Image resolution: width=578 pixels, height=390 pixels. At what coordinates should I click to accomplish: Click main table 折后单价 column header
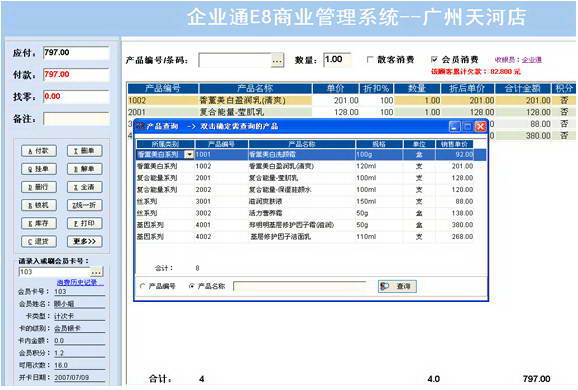pyautogui.click(x=467, y=88)
